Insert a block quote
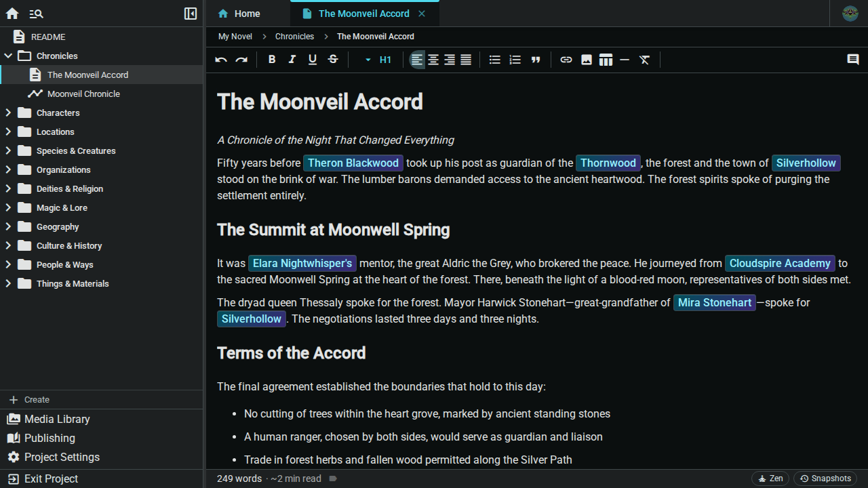The width and height of the screenshot is (868, 488). [536, 60]
